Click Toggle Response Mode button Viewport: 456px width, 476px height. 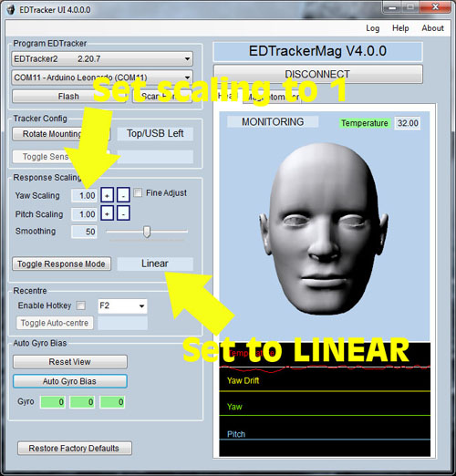point(61,264)
